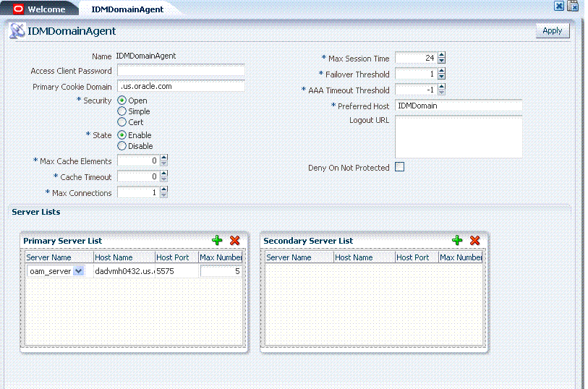Click the Server Lists section heading
The width and height of the screenshot is (588, 389).
(36, 212)
